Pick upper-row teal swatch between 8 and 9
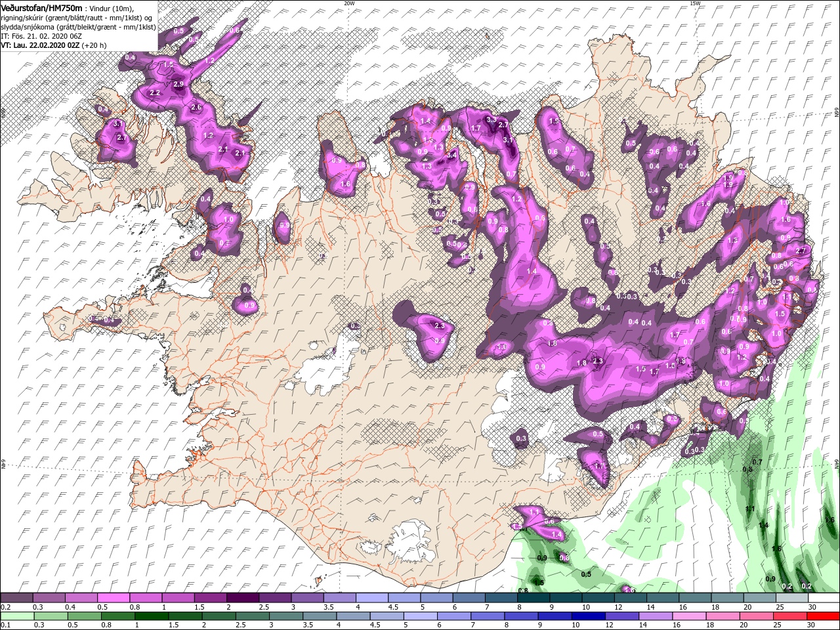840x630 pixels. click(533, 598)
